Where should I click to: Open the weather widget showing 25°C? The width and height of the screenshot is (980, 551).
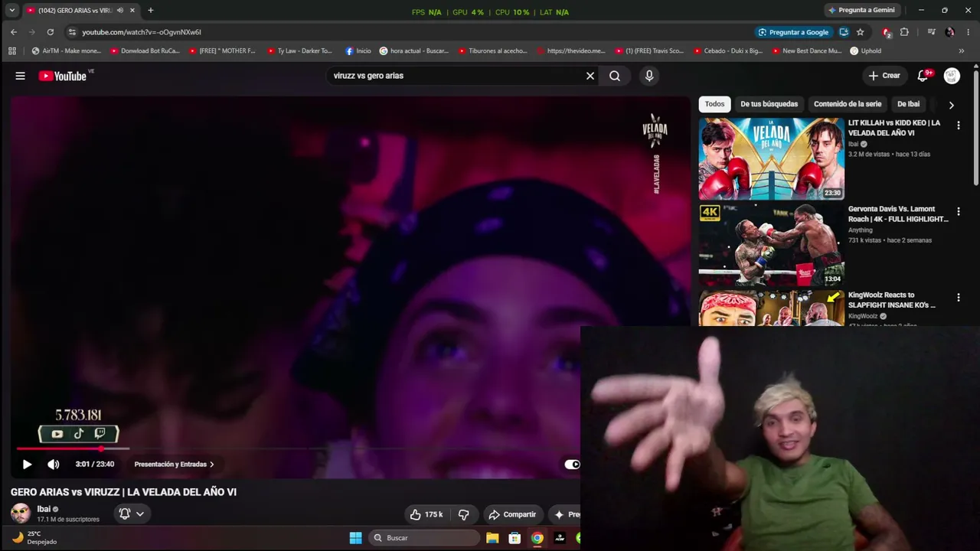34,538
